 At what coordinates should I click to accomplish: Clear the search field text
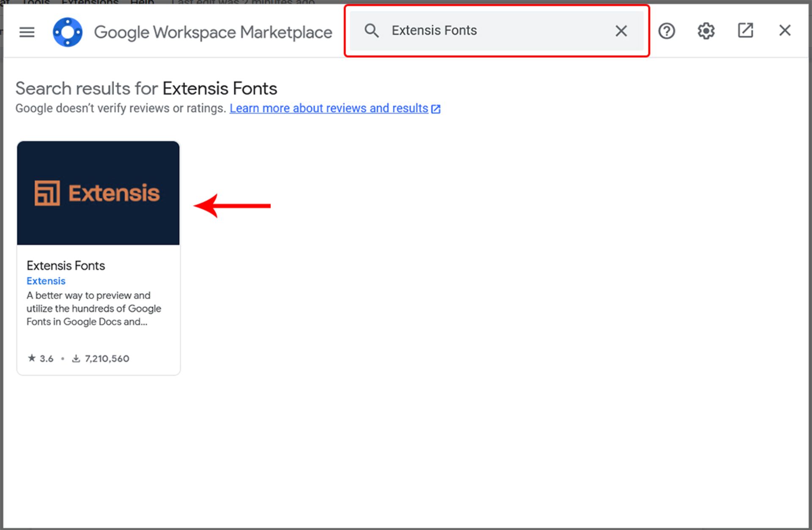[621, 30]
